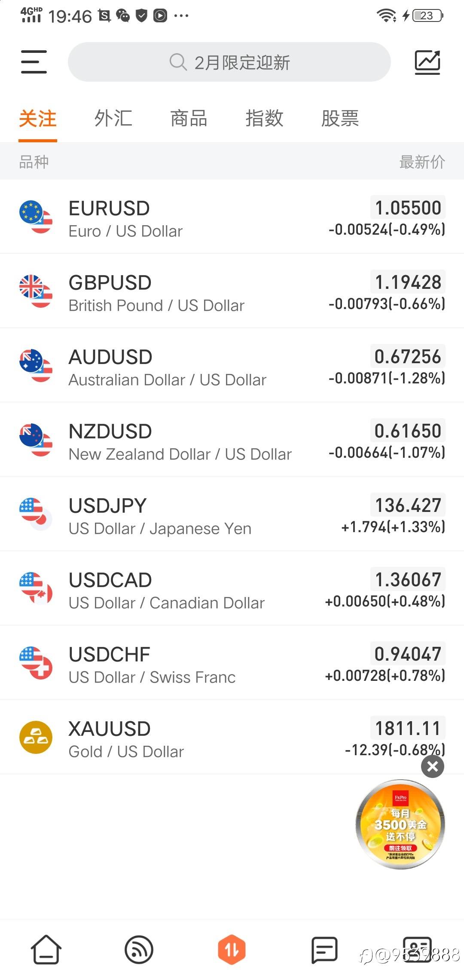The height and width of the screenshot is (980, 464).
Task: Go to the home tab icon
Action: click(46, 949)
